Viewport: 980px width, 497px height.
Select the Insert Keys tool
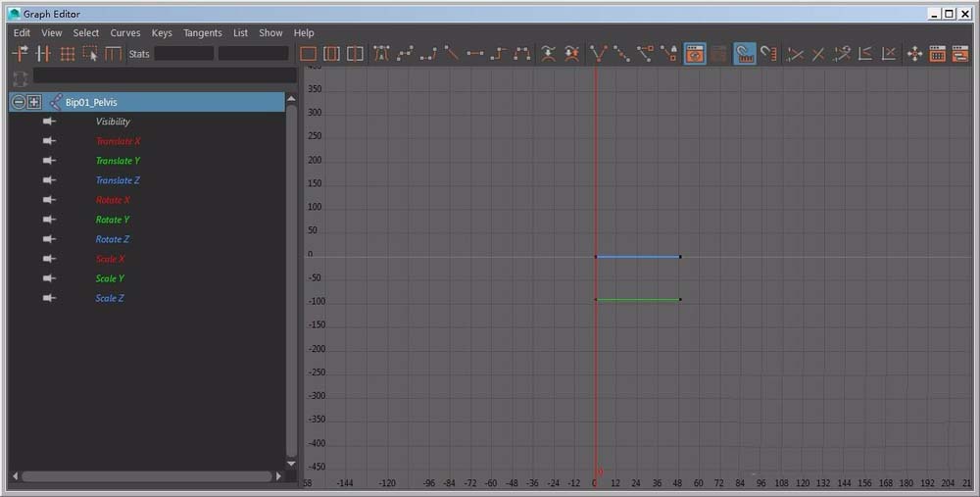coord(43,54)
